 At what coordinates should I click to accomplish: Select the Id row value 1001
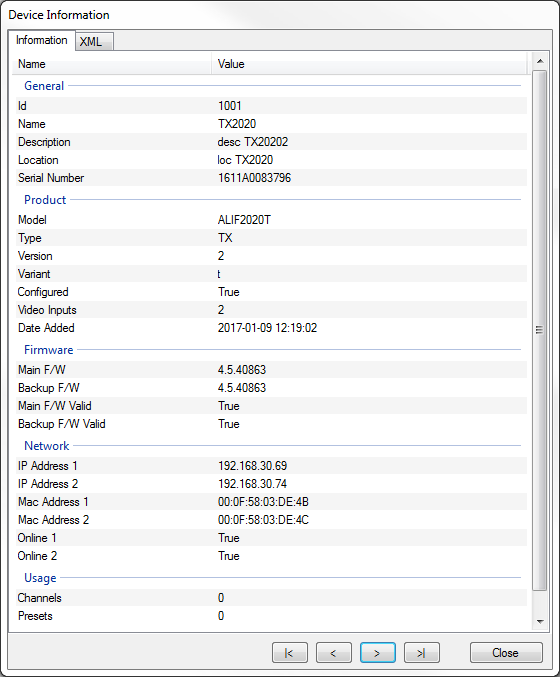click(230, 106)
